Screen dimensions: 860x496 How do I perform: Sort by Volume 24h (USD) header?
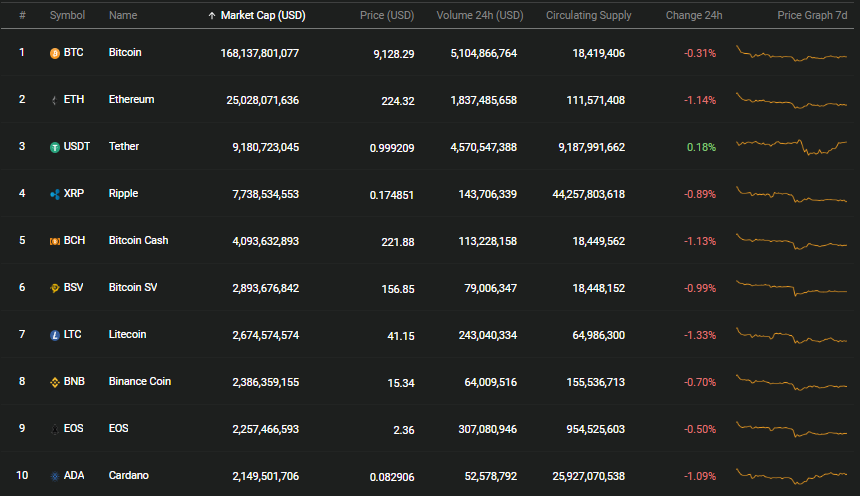click(x=480, y=15)
